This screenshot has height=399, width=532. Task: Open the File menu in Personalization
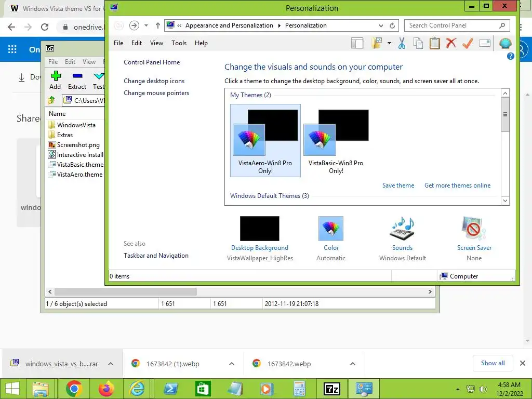(118, 43)
